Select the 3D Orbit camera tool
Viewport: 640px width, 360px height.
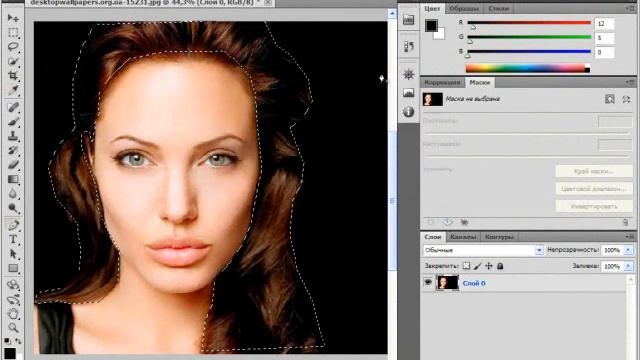point(13,300)
